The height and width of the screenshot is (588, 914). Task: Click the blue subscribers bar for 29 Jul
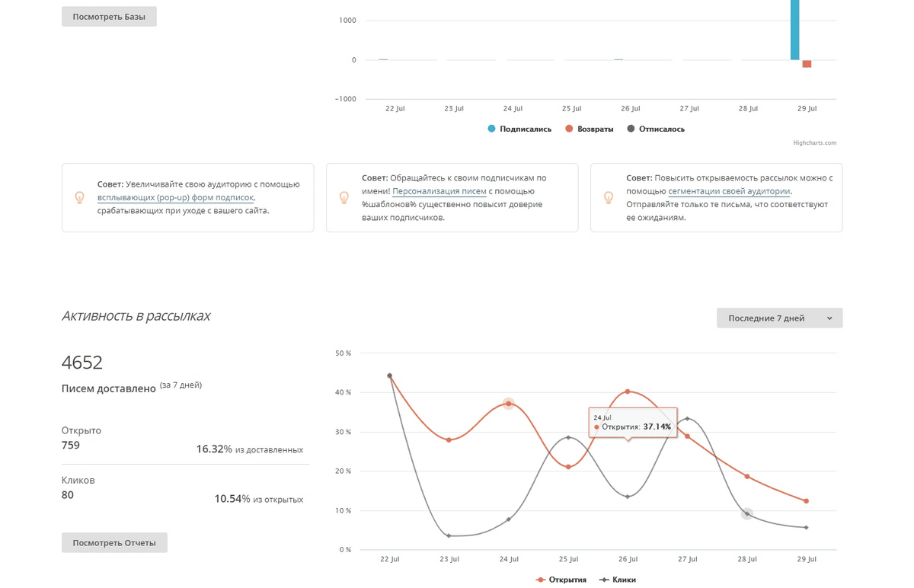(x=794, y=30)
